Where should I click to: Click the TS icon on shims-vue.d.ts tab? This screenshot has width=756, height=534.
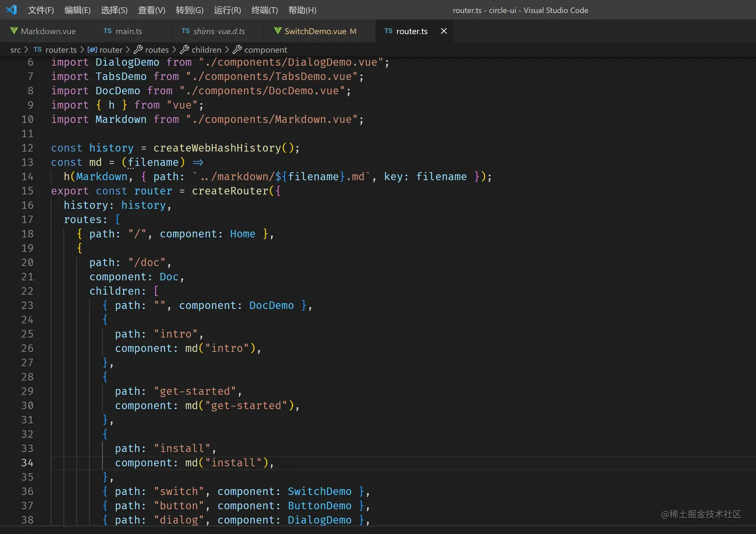[x=185, y=31]
